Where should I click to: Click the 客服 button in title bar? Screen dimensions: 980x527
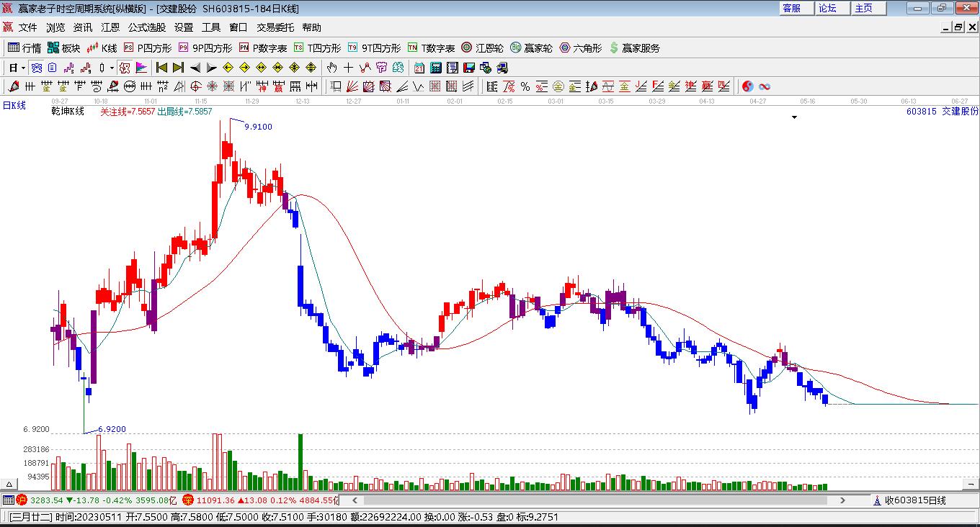click(796, 8)
